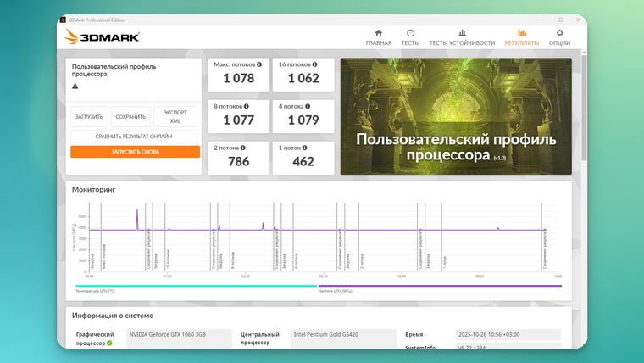Screen dimensions: 644x363
Task: Toggle the Частота ЦПУ purple legend bar
Action: [x=440, y=286]
